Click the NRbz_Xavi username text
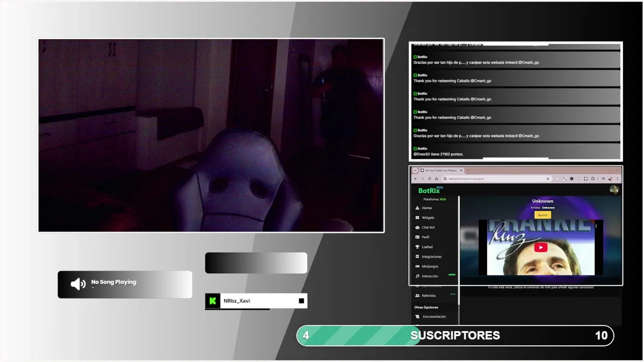 (237, 301)
